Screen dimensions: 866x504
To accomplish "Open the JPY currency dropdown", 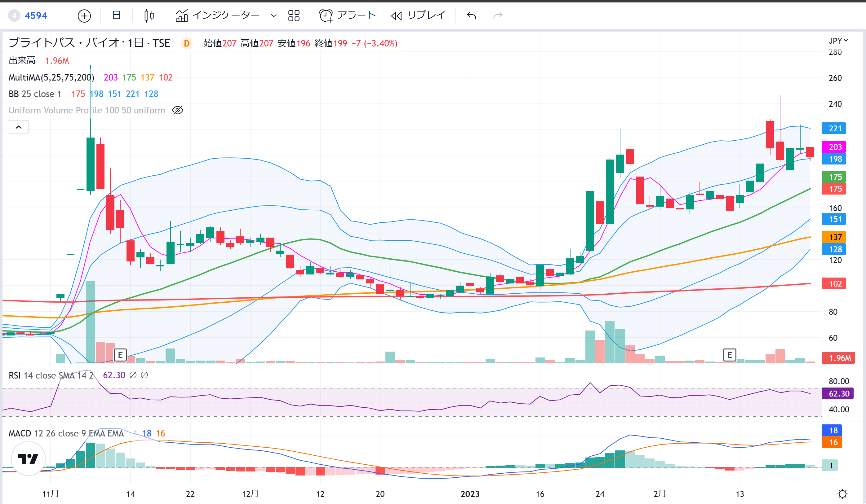I will tap(838, 41).
